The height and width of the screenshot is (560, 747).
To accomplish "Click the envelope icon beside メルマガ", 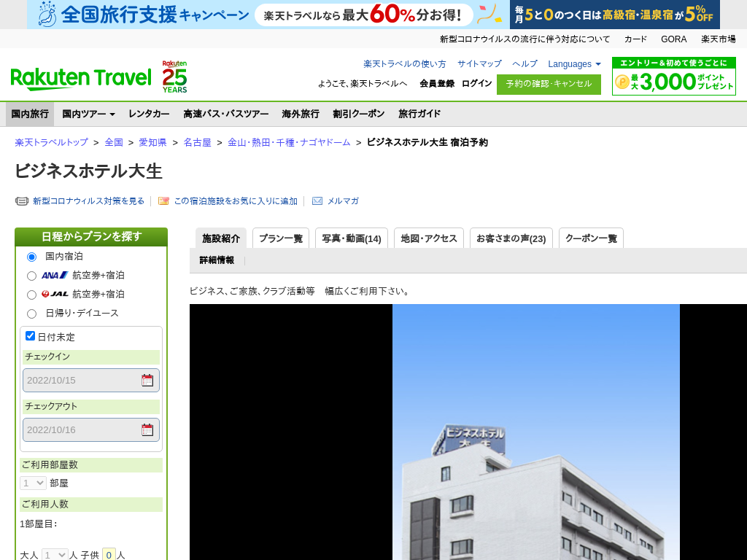I will coord(317,201).
